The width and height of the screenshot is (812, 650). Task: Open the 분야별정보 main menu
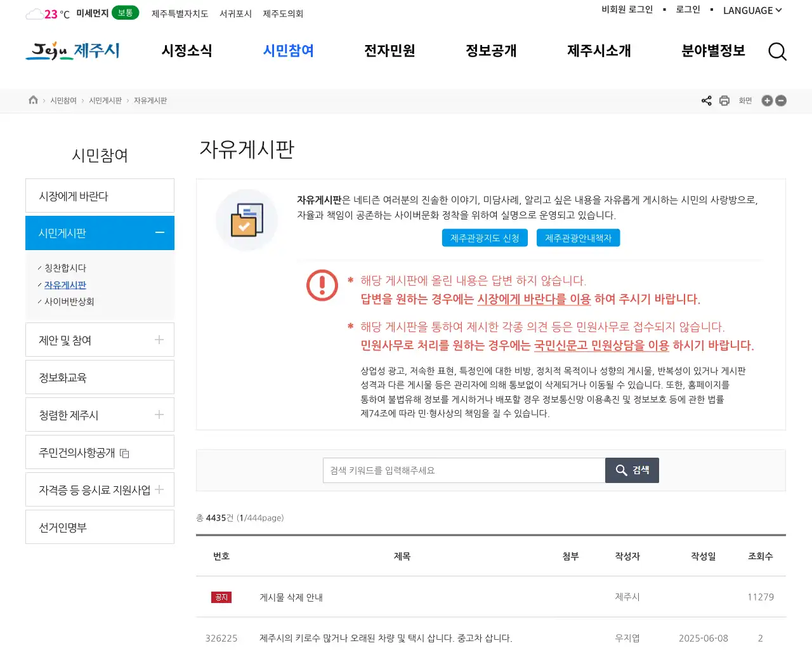(x=713, y=51)
